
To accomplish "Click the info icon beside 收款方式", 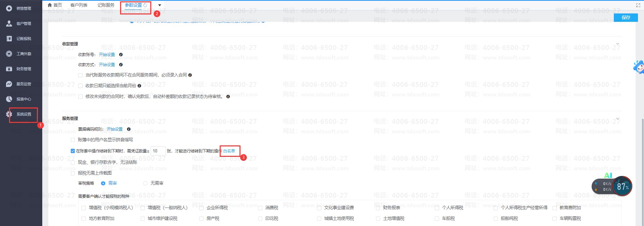I will (121, 64).
